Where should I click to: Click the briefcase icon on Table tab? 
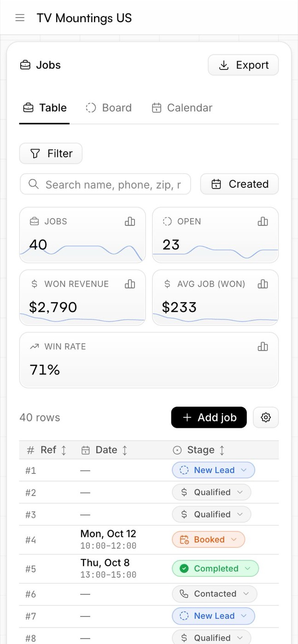[x=28, y=108]
